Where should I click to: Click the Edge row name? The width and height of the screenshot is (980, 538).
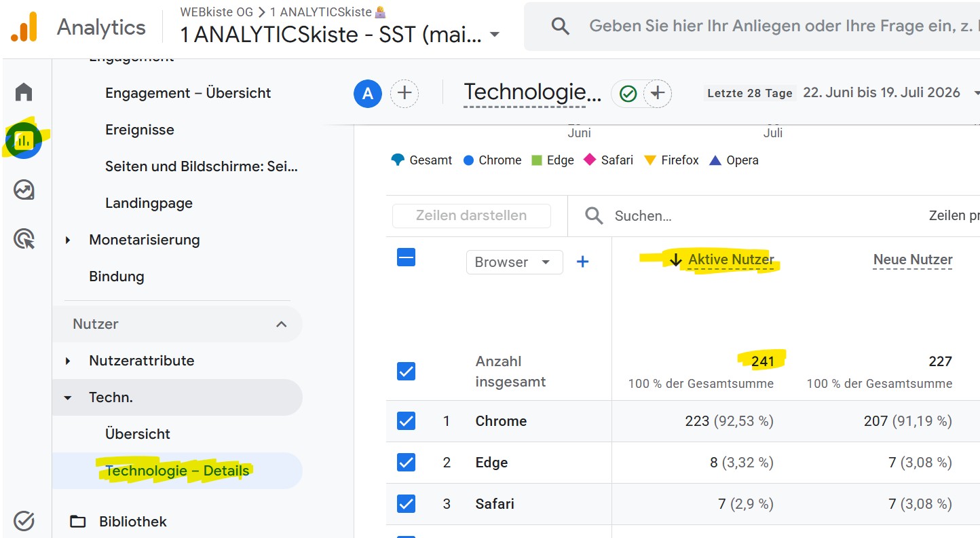click(491, 463)
